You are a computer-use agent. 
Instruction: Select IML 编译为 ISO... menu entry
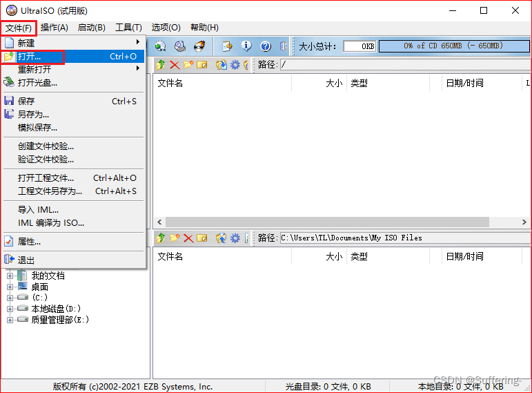74,223
